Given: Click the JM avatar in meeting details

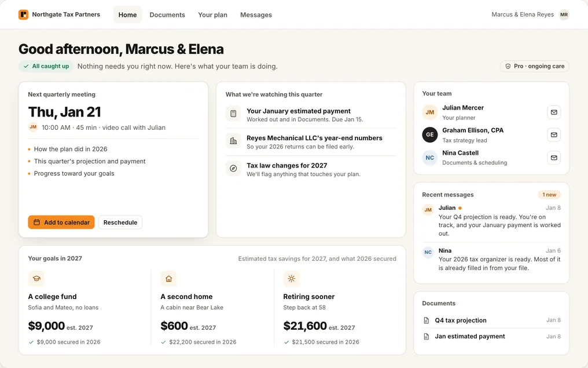Looking at the screenshot, I should pyautogui.click(x=33, y=127).
